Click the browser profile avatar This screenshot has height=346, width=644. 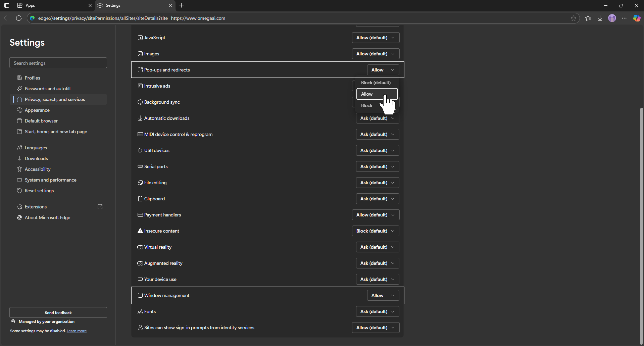pyautogui.click(x=612, y=18)
